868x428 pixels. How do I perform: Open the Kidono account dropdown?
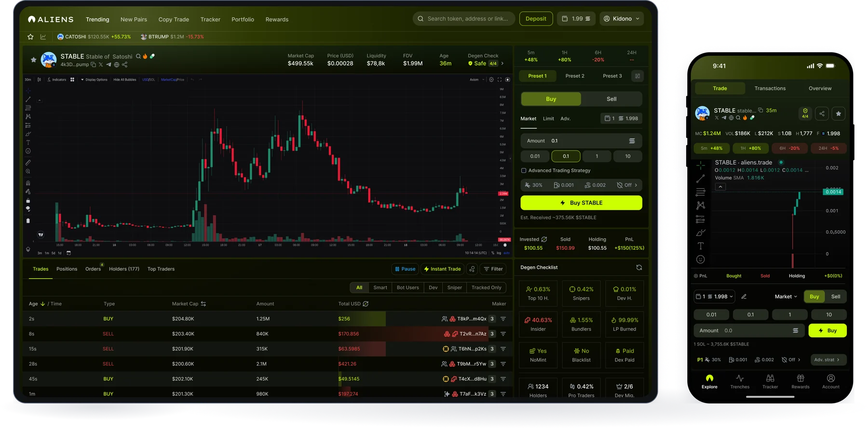[622, 19]
